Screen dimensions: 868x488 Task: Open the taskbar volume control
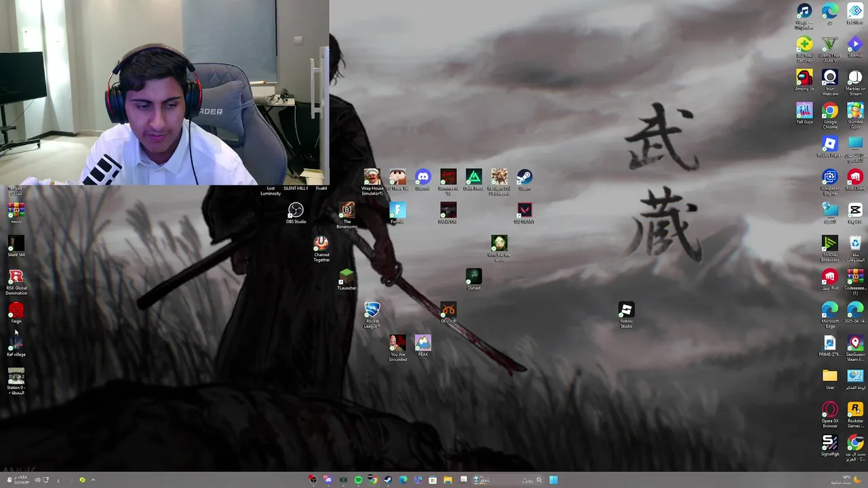(x=37, y=480)
